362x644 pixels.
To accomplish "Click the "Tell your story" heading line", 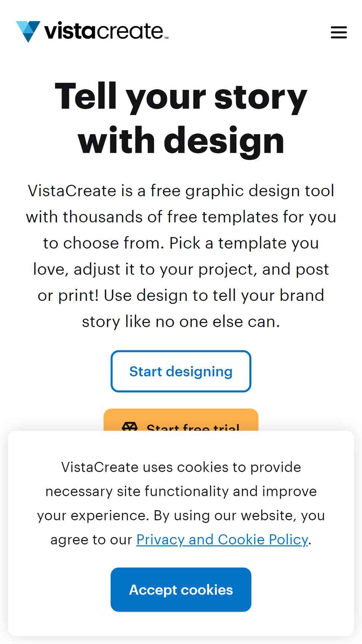I will click(181, 97).
